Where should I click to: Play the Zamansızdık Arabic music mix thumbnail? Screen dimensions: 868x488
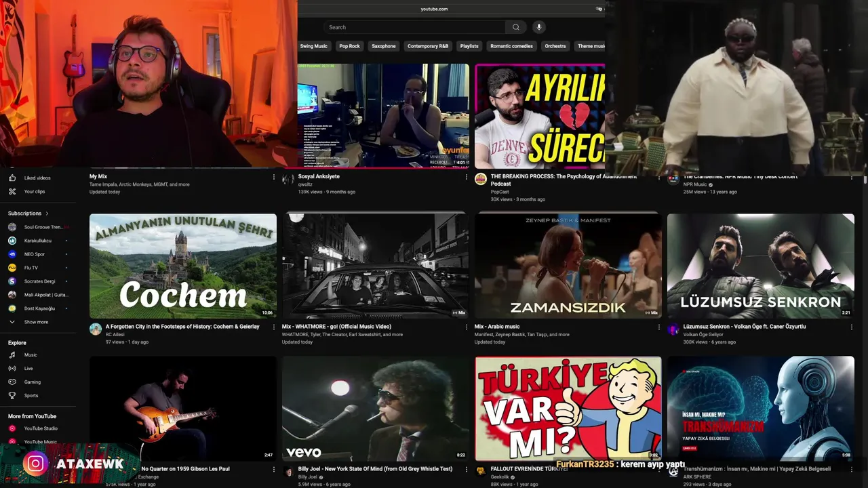click(x=568, y=266)
